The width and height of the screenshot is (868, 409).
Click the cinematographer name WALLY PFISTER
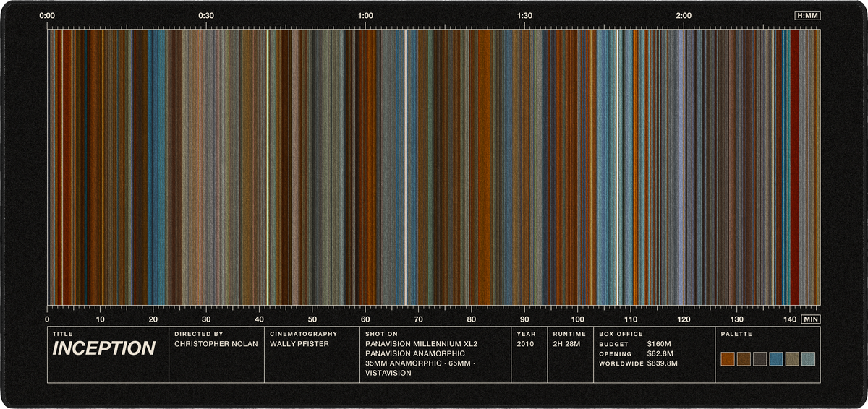(299, 344)
